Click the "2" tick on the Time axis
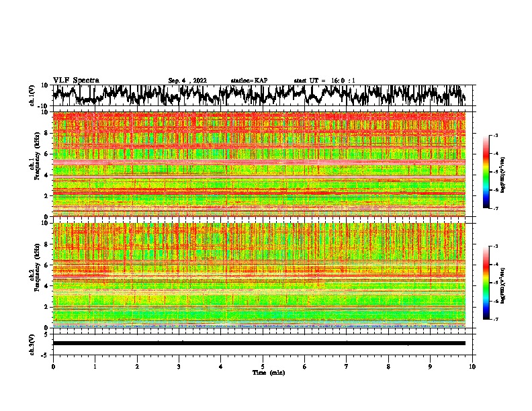The height and width of the screenshot is (411, 532). [137, 367]
